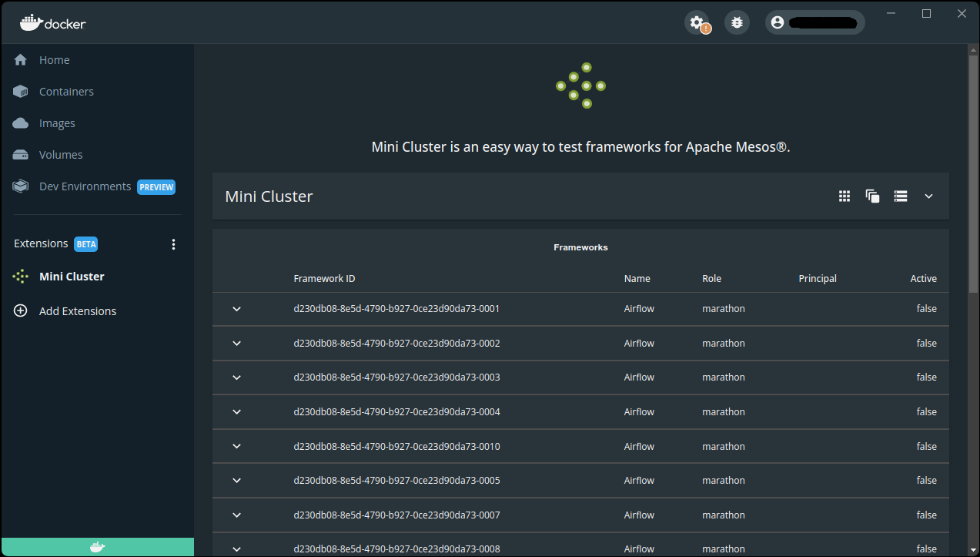The width and height of the screenshot is (980, 557).
Task: Click the Add Extensions plus icon
Action: click(21, 311)
